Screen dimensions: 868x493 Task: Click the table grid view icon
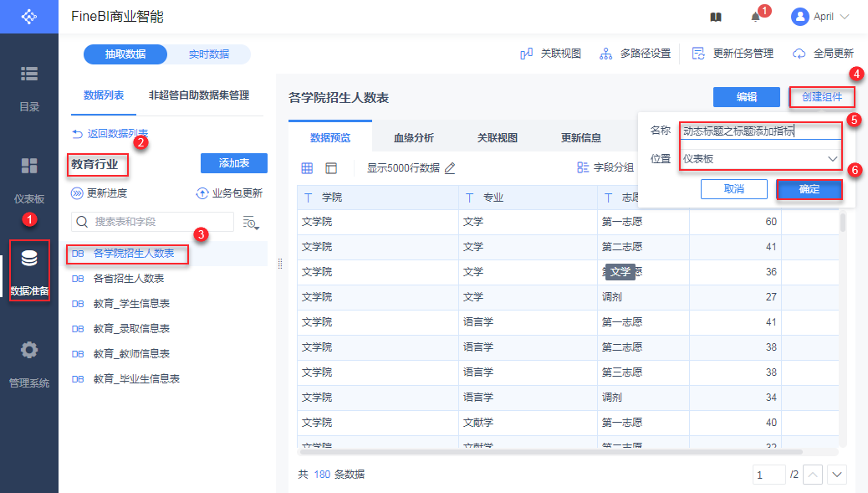(x=307, y=168)
